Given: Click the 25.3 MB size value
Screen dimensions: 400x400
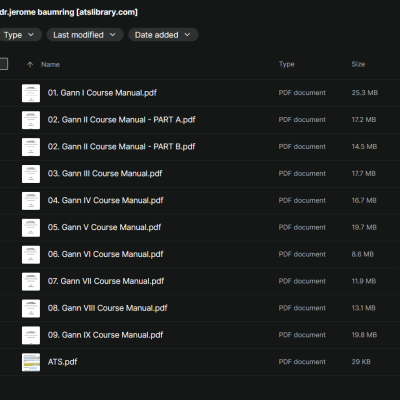Looking at the screenshot, I should (x=365, y=93).
